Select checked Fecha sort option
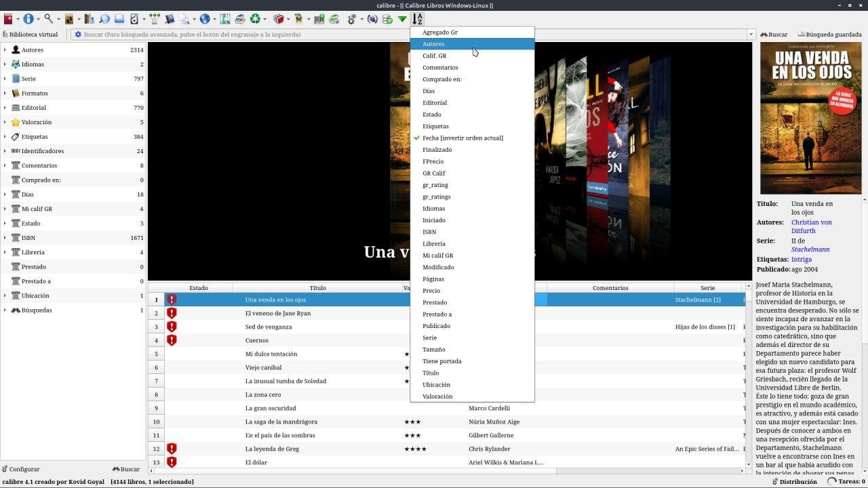The image size is (868, 488). coord(462,138)
